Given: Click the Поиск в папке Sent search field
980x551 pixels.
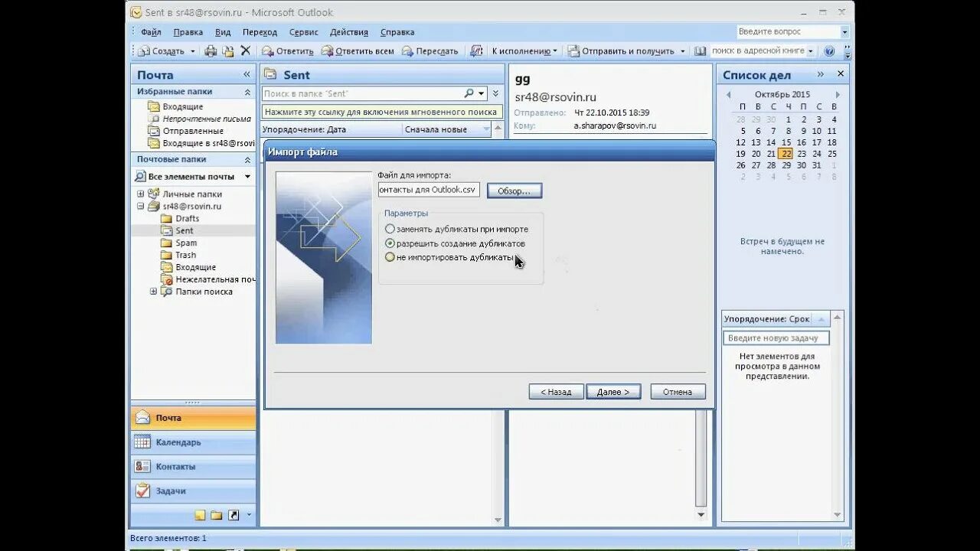Looking at the screenshot, I should [361, 93].
